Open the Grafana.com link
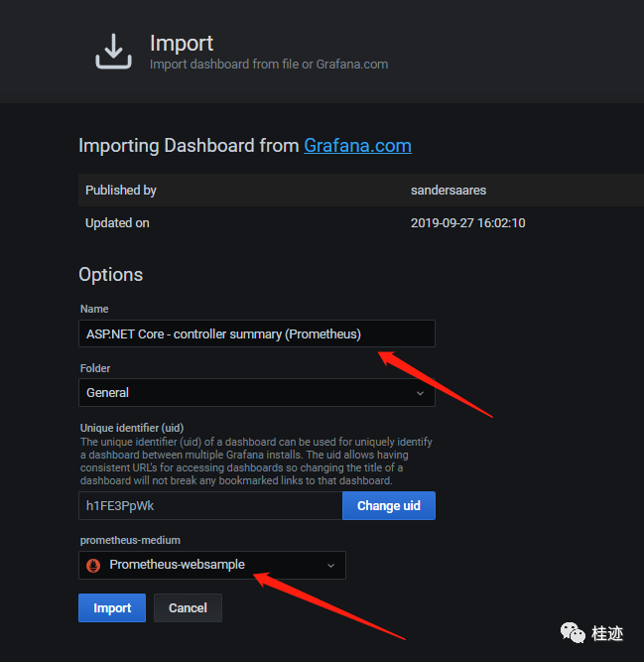Image resolution: width=644 pixels, height=662 pixels. [x=357, y=146]
